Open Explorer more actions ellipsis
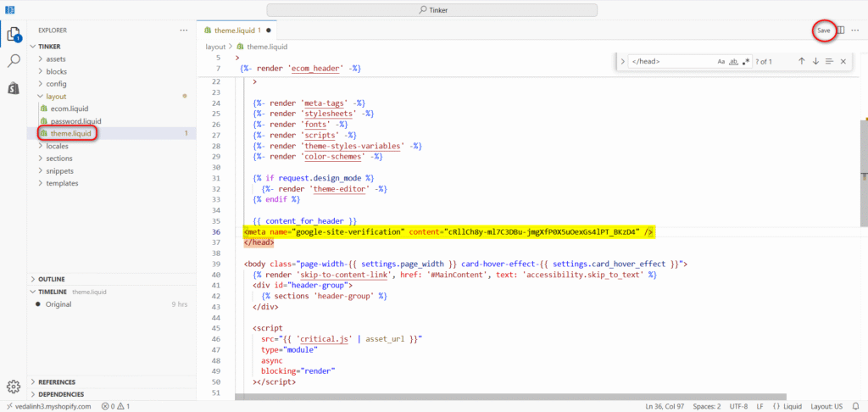The height and width of the screenshot is (412, 868). [184, 31]
